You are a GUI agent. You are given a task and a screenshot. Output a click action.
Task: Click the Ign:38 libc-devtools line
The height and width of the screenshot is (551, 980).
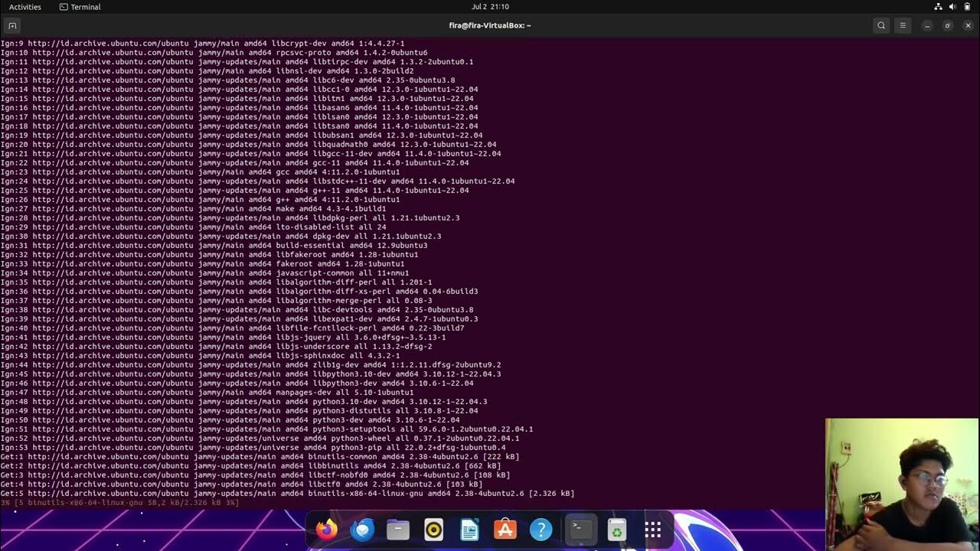[237, 310]
